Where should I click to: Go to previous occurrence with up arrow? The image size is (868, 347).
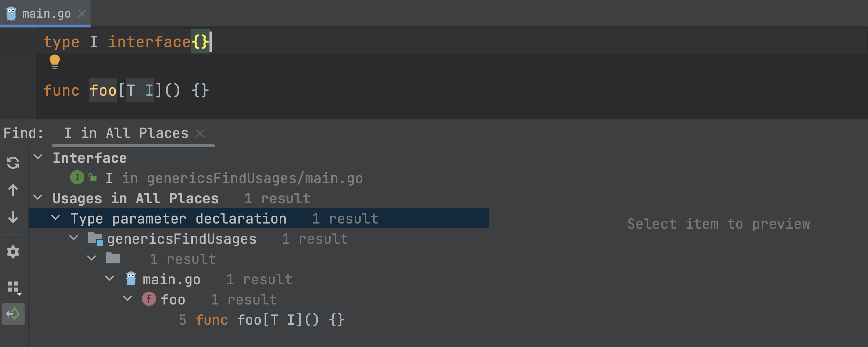pyautogui.click(x=13, y=190)
